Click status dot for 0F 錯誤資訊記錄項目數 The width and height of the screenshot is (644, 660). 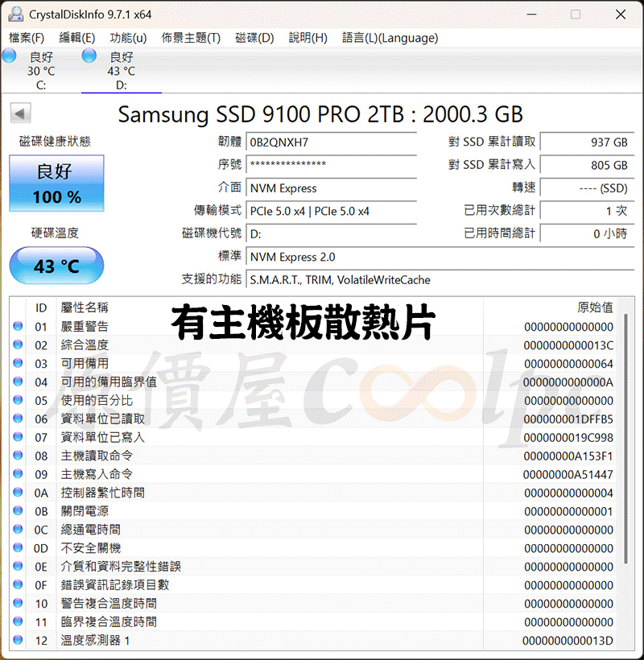tap(18, 584)
